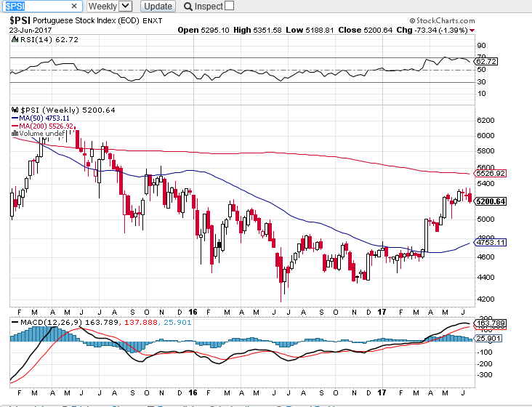Click the Inspect magnifier icon
532x407 pixels.
coord(188,7)
